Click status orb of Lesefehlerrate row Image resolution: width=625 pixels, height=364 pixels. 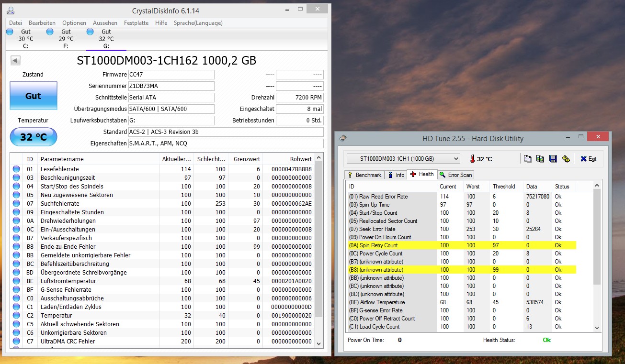pos(16,169)
